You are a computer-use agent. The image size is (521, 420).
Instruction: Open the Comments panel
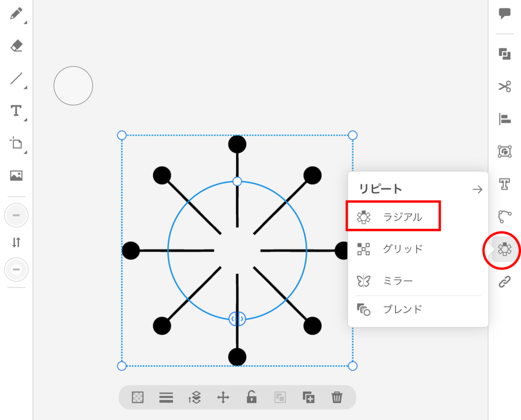click(x=504, y=14)
